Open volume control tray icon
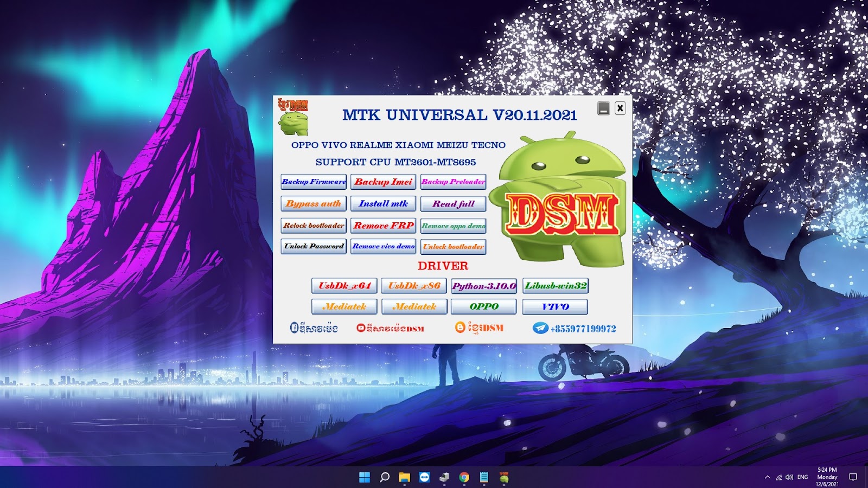This screenshot has width=868, height=488. [789, 477]
